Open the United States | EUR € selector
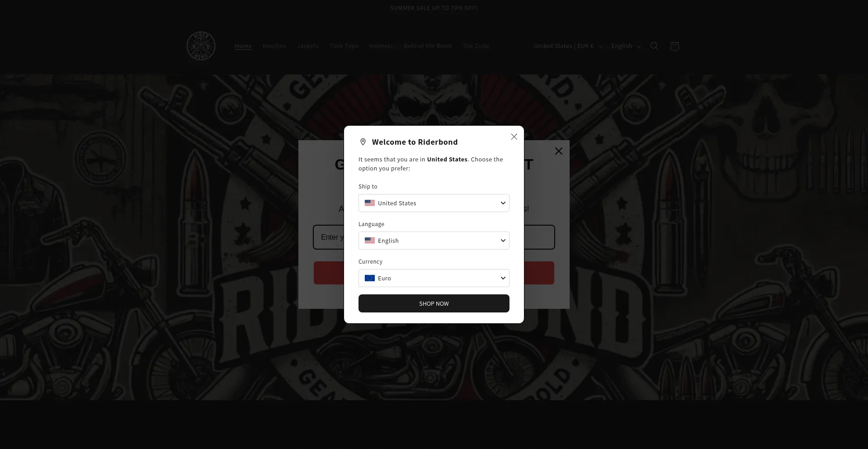This screenshot has height=449, width=868. [x=568, y=46]
